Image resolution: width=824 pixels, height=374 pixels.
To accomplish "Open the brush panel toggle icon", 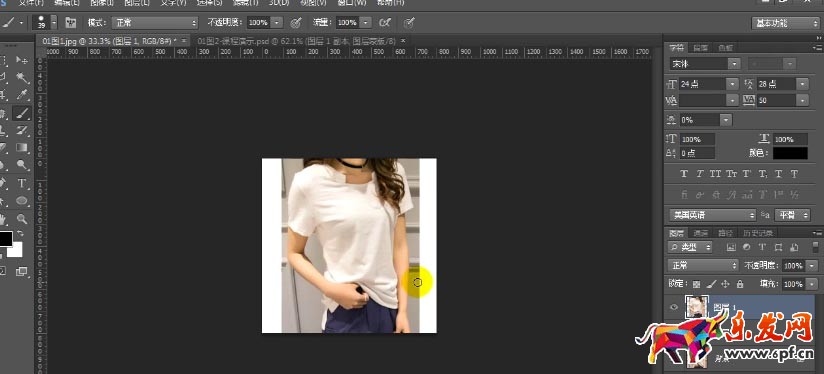I will pos(71,23).
